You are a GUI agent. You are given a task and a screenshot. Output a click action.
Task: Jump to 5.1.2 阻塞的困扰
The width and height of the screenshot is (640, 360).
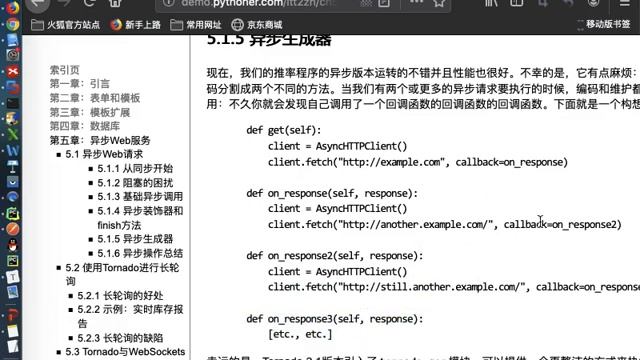pos(135,183)
